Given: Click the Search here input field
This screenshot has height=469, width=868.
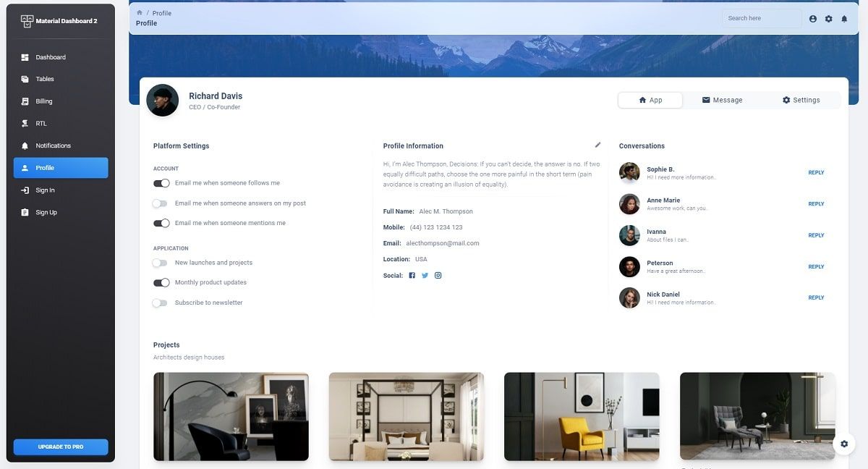Looking at the screenshot, I should click(760, 18).
